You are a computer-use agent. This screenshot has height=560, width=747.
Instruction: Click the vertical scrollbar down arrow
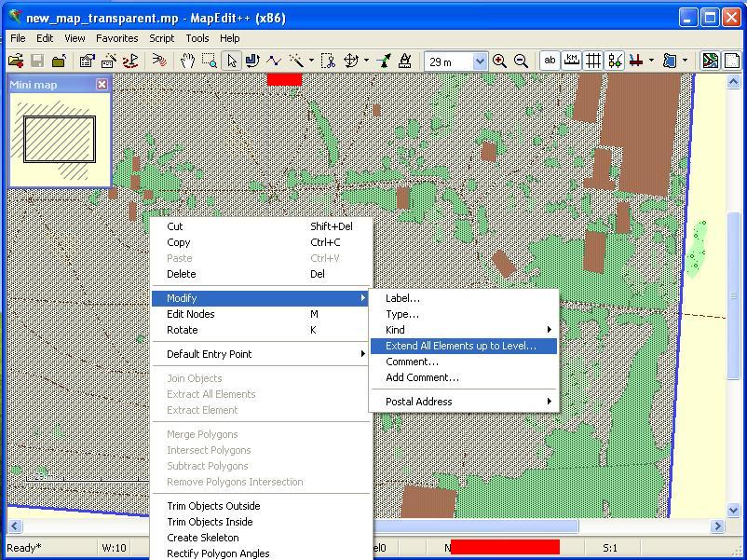(734, 510)
